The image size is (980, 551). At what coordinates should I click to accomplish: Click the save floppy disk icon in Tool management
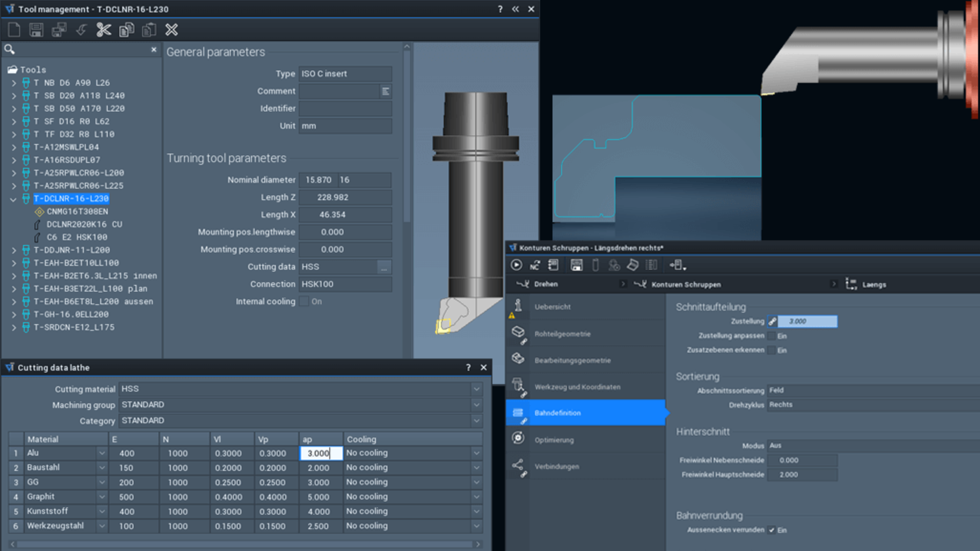[x=36, y=30]
